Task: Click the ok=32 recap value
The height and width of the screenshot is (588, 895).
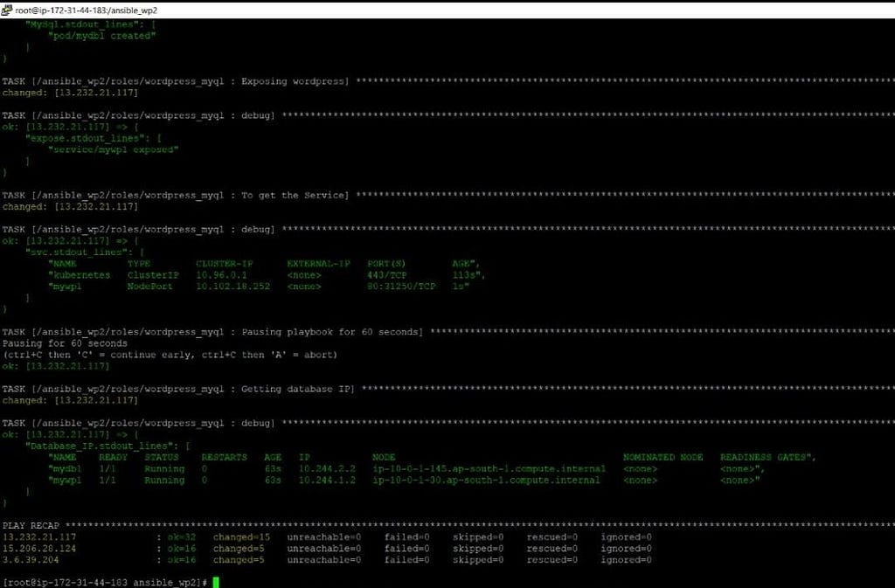Action: point(182,537)
